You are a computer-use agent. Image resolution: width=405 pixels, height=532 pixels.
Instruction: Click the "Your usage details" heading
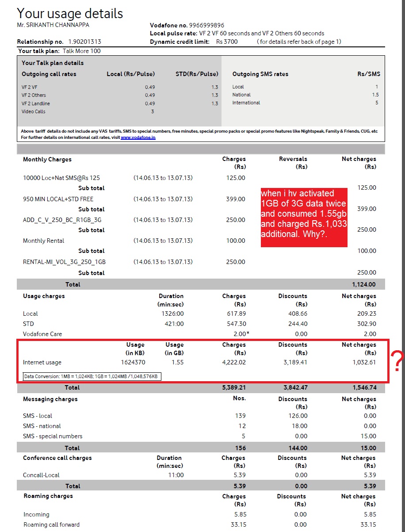[70, 13]
